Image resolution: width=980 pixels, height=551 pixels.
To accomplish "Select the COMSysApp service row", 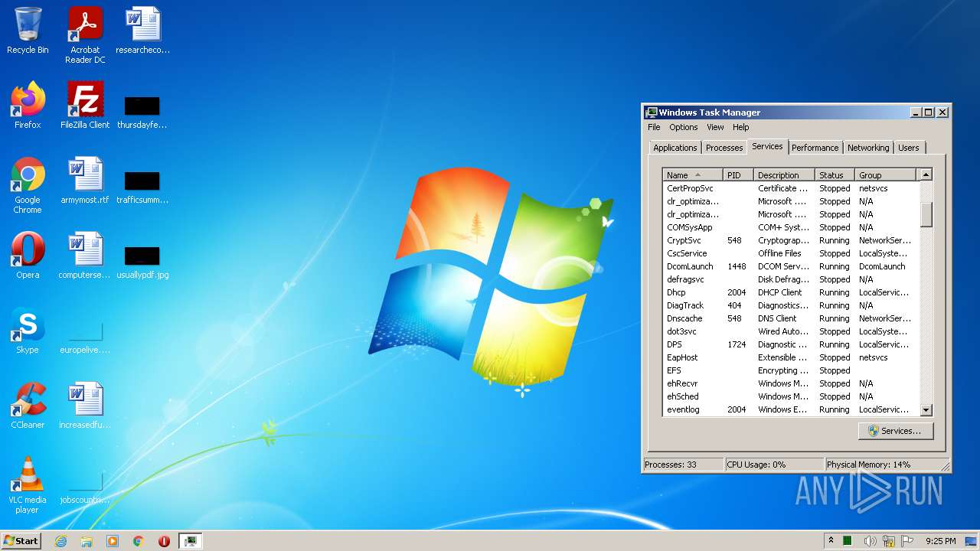I will tap(790, 227).
